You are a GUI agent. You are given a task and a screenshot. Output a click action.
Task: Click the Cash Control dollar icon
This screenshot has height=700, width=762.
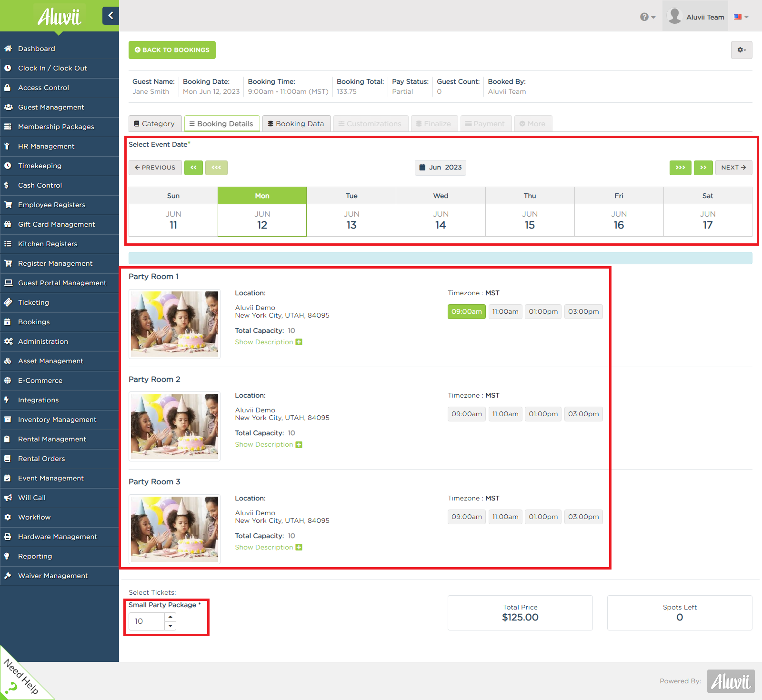tap(7, 185)
